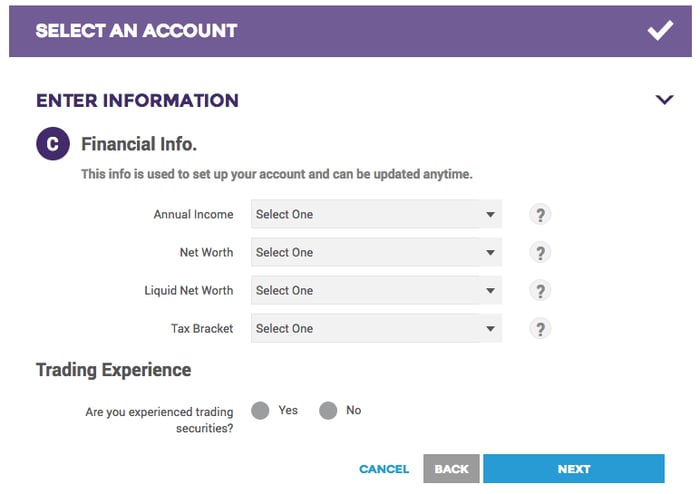Viewport: 700px width, 494px height.
Task: Open the Annual Income dropdown
Action: [376, 214]
